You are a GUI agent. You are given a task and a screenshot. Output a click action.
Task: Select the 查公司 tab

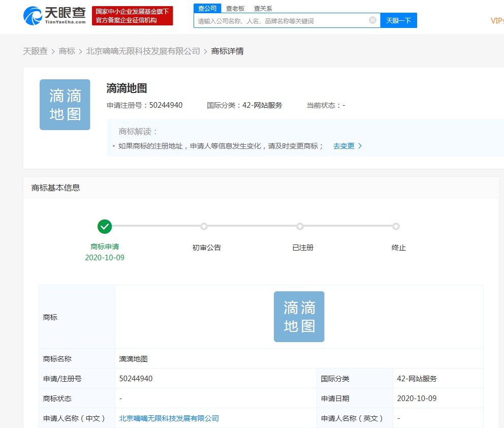pyautogui.click(x=207, y=8)
